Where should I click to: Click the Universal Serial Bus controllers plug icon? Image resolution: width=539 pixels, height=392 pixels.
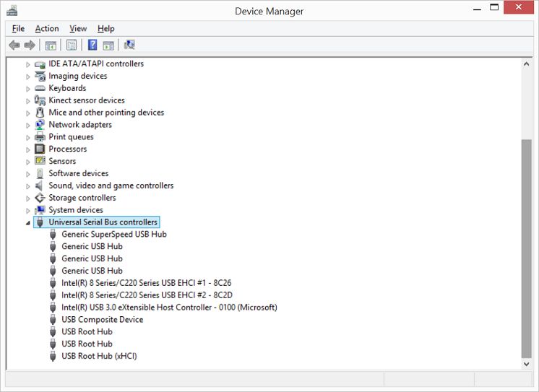40,222
